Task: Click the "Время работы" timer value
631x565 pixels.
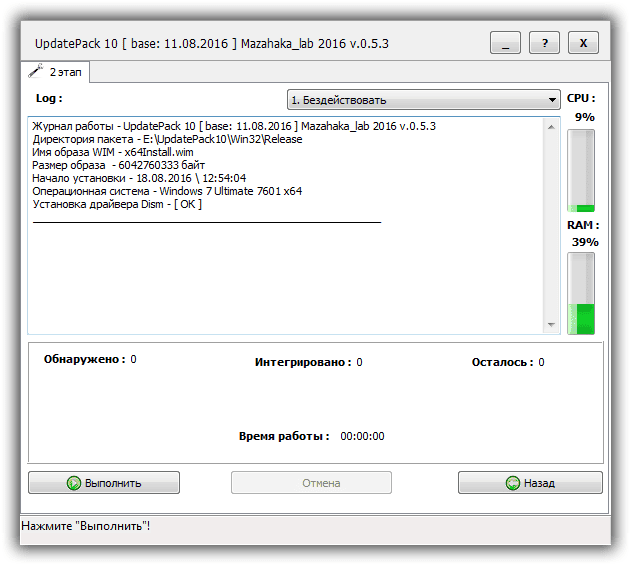Action: 362,437
